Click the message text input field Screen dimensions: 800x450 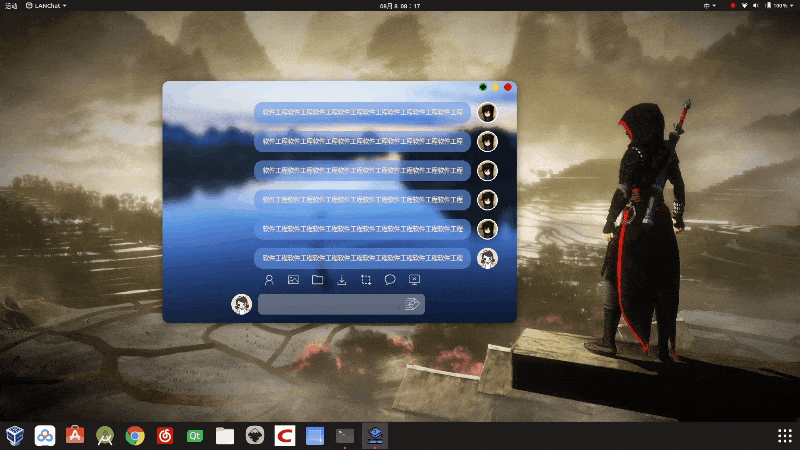pyautogui.click(x=341, y=304)
